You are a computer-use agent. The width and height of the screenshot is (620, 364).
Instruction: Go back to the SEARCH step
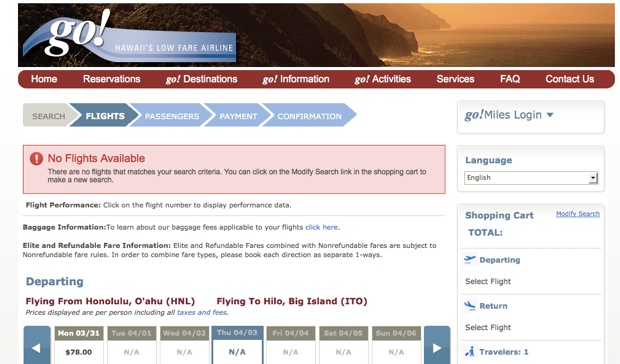(x=48, y=116)
